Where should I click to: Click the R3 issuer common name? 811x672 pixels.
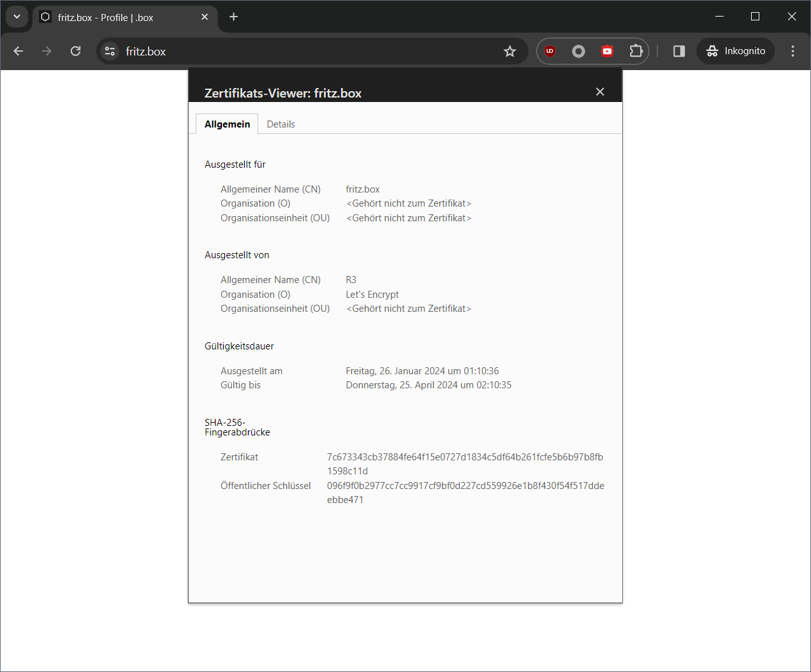point(351,280)
